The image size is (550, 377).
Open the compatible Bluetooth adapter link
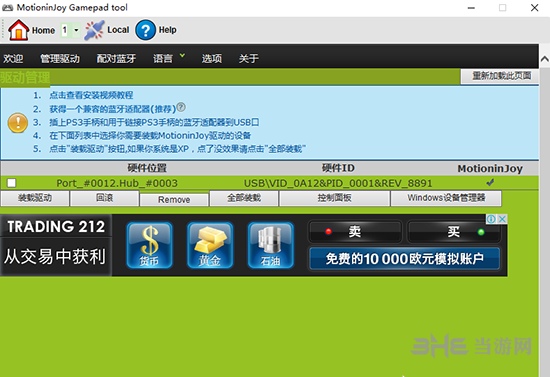(112, 109)
